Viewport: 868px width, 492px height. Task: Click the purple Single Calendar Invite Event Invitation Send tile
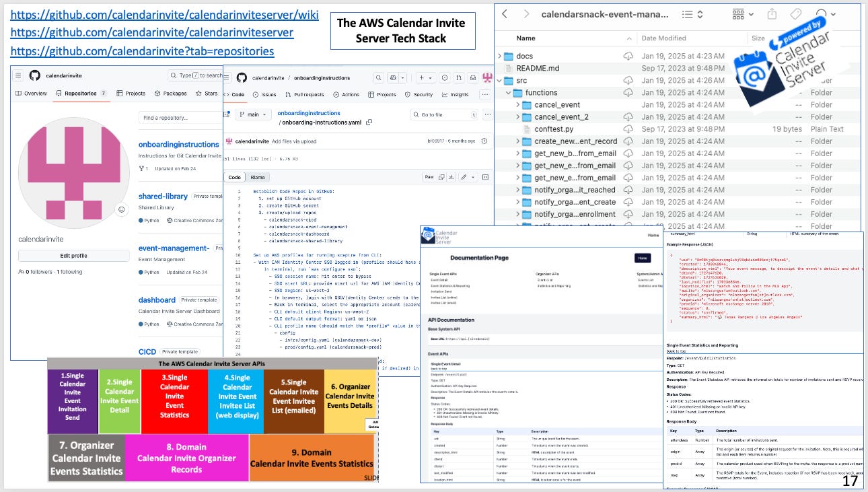72,401
